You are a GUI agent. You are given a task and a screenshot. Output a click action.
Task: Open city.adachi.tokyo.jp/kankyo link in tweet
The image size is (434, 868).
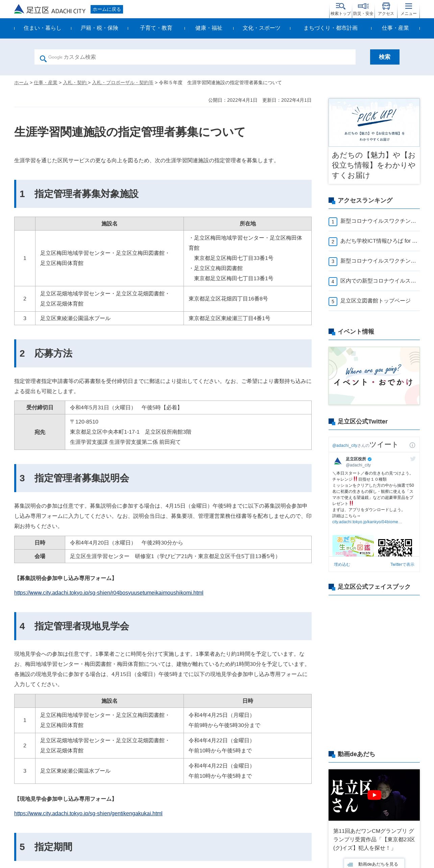[x=367, y=522]
